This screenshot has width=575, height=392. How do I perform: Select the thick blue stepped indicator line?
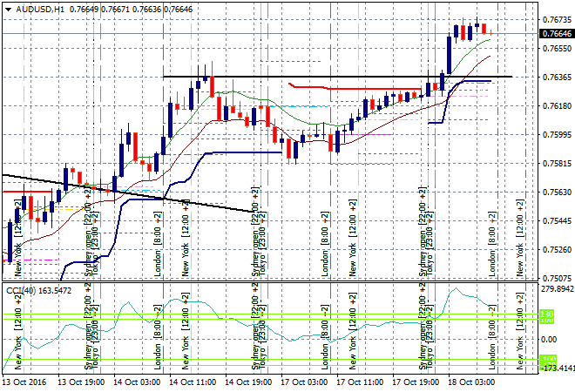point(244,152)
